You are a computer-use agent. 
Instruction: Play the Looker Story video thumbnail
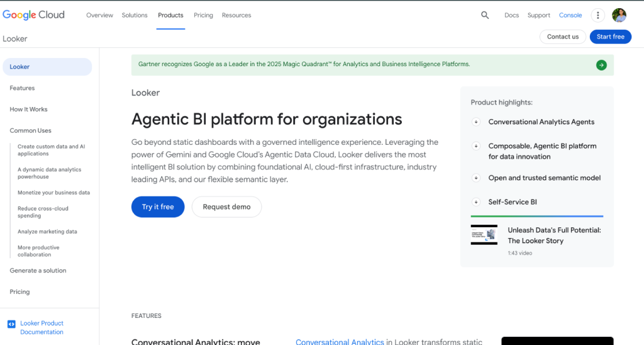click(x=484, y=235)
